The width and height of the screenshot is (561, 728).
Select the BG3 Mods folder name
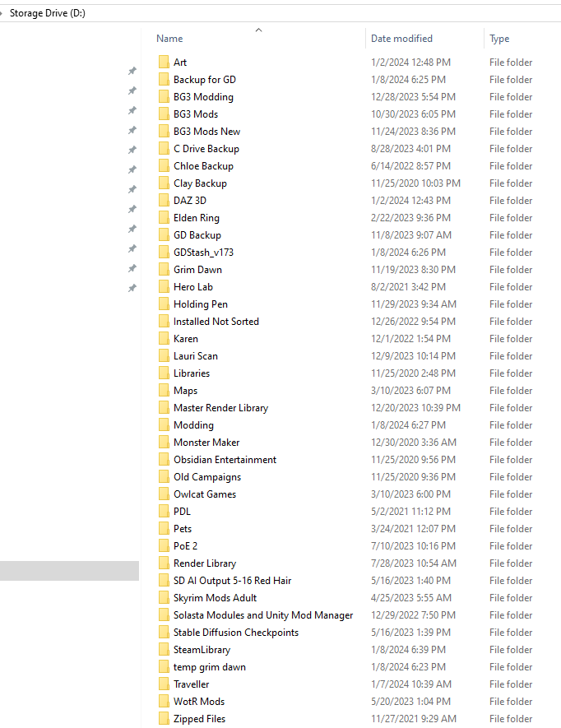tap(196, 114)
